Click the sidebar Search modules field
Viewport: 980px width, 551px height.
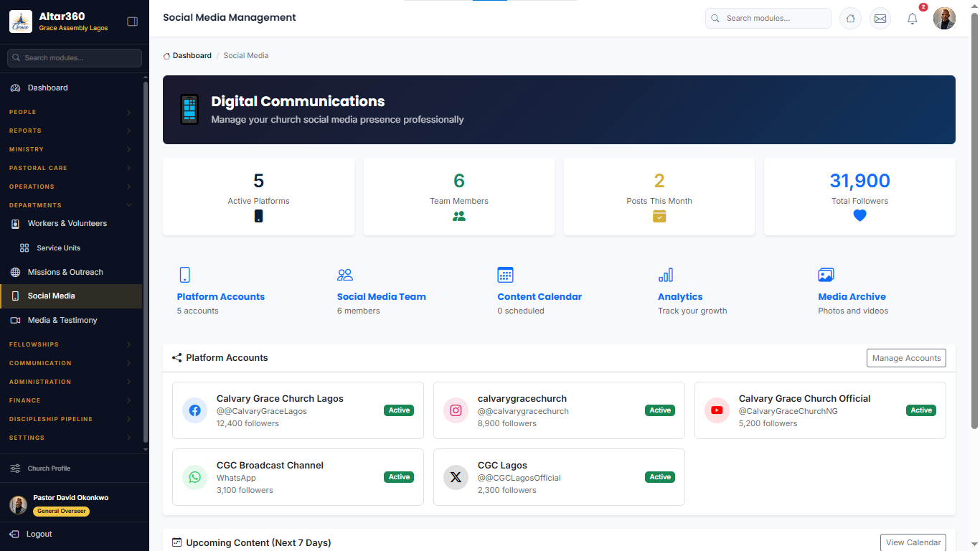75,57
